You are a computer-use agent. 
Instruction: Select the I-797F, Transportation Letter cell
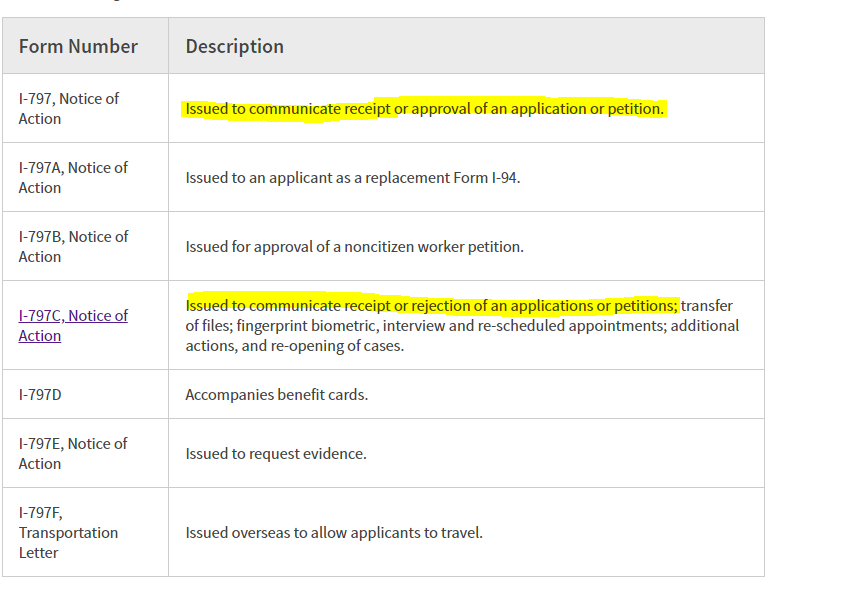click(85, 532)
